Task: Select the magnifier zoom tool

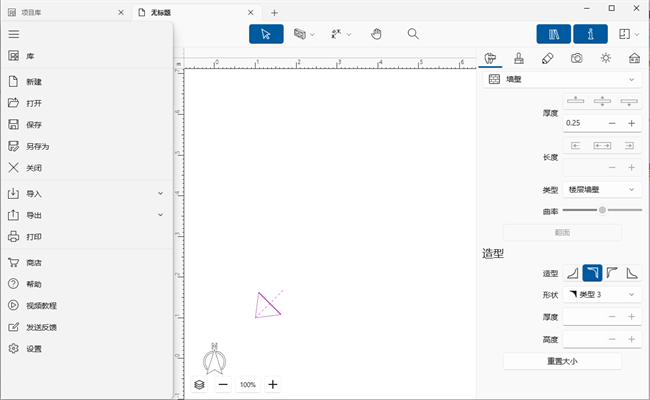Action: [413, 34]
